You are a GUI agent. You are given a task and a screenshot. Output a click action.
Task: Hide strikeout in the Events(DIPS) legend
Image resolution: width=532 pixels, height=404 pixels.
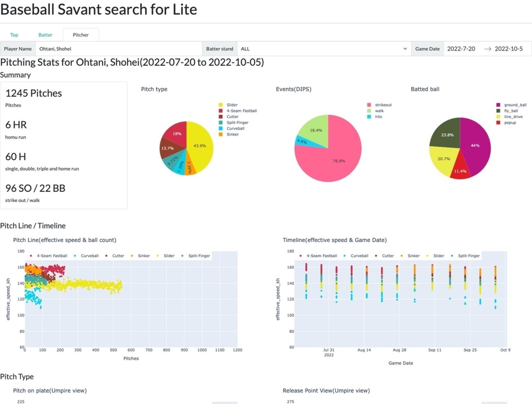379,105
